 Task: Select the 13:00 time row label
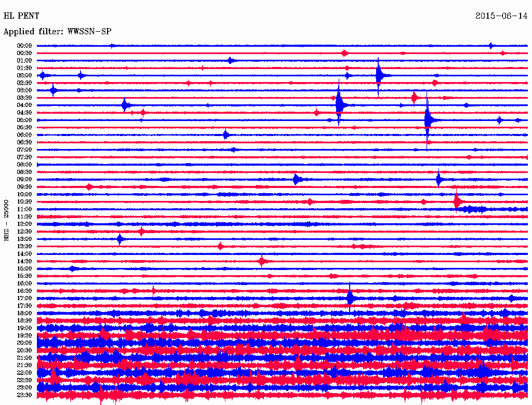click(24, 239)
